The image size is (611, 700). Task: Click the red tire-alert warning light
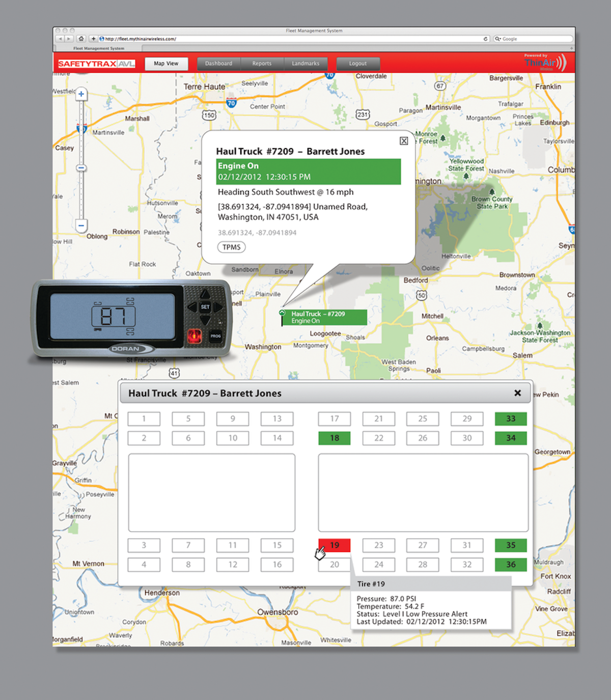[x=195, y=335]
